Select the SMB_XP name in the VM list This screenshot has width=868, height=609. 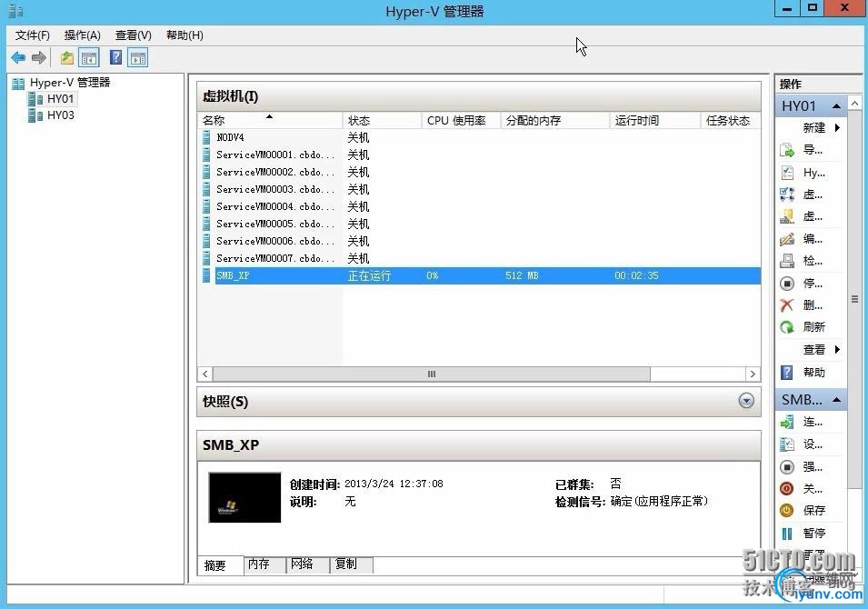(233, 275)
